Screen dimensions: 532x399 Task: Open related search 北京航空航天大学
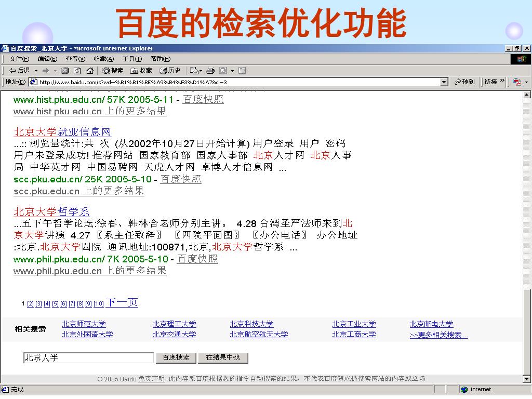point(259,335)
